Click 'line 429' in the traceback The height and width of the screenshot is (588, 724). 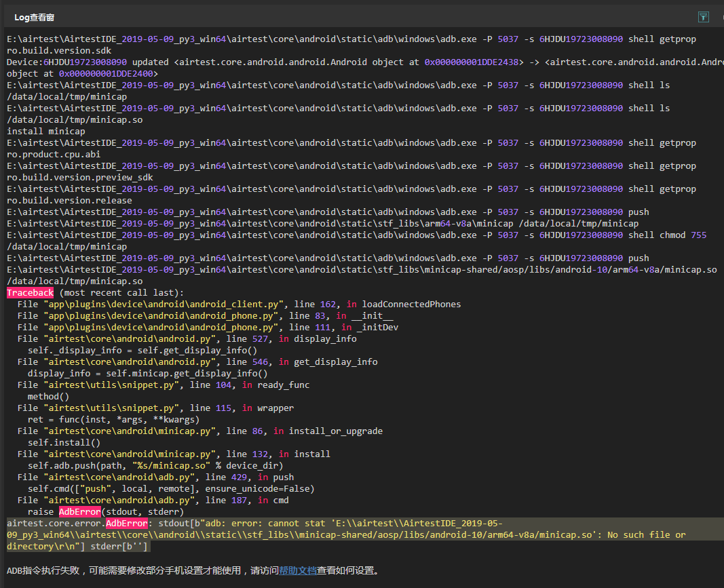coord(226,477)
